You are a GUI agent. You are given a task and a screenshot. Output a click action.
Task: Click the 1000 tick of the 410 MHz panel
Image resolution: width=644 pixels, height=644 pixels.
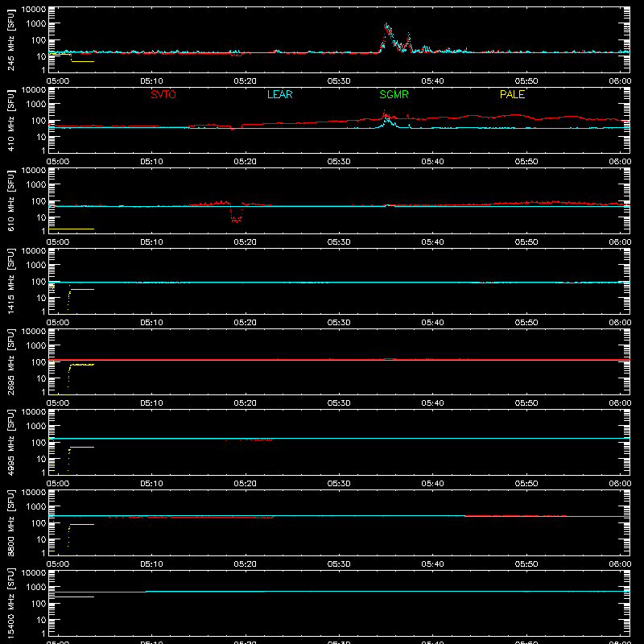click(36, 105)
